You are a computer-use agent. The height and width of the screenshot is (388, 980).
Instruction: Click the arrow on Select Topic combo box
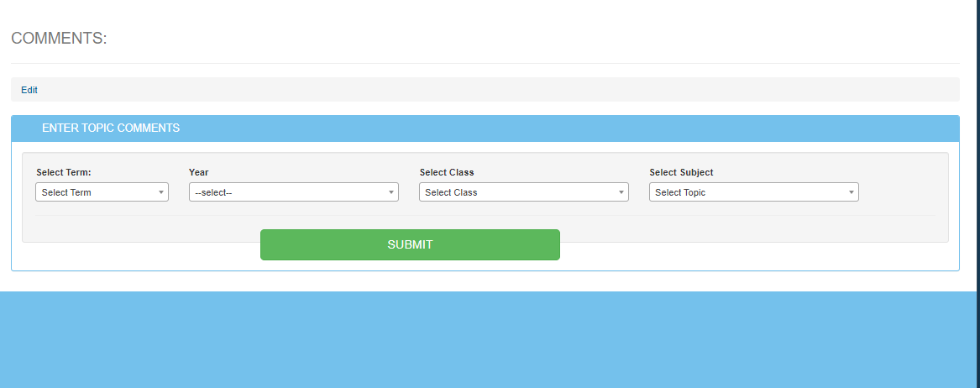pyautogui.click(x=851, y=192)
